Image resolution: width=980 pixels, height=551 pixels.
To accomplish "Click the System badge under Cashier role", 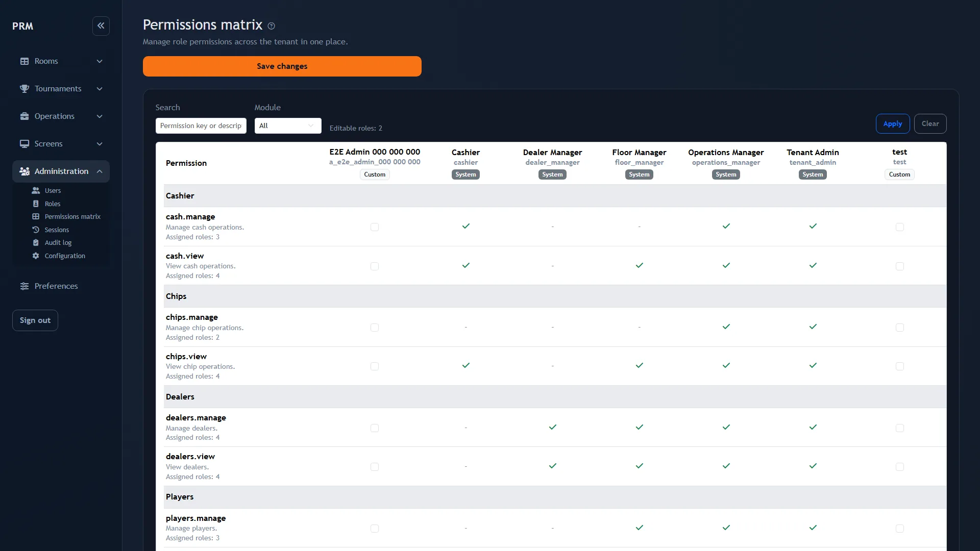I will click(465, 174).
